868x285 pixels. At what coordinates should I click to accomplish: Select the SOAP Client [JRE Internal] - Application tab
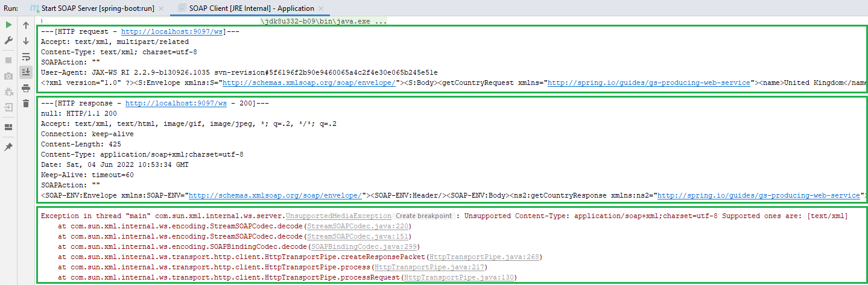click(x=252, y=8)
